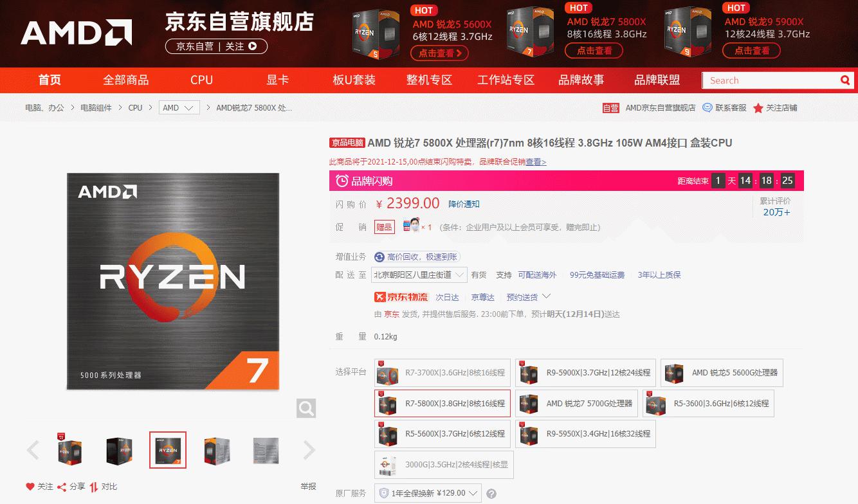
Task: Click 点击查看 button for 锐龙9 5900X
Action: click(x=751, y=51)
